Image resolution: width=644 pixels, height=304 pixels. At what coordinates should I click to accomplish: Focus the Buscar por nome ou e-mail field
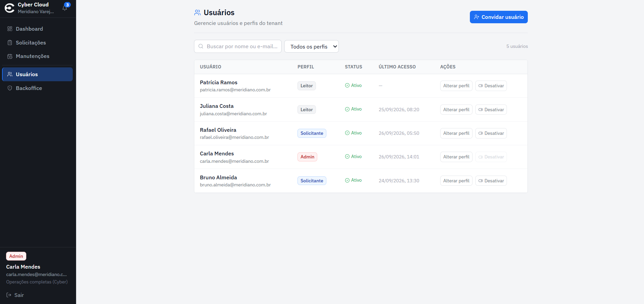coord(238,47)
